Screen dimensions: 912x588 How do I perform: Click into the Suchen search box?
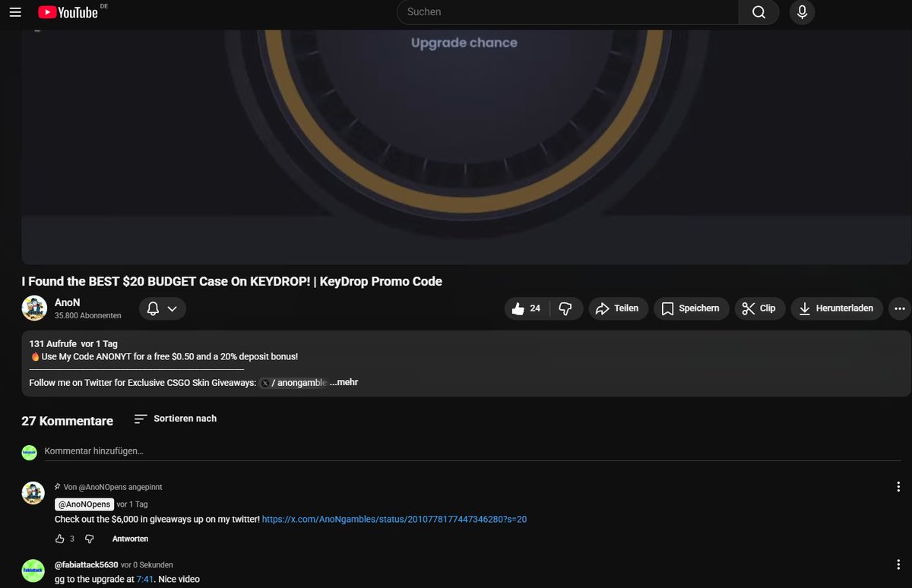pos(568,12)
